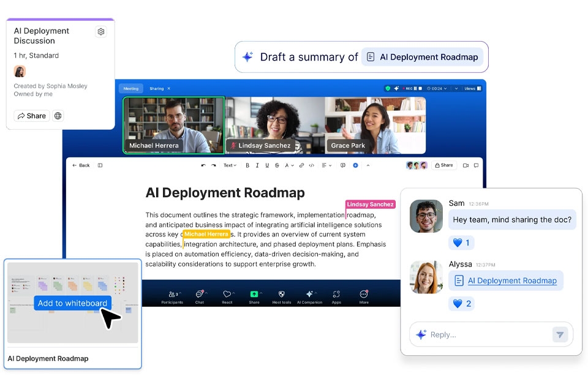Click the React heart icon
The image size is (588, 392).
(x=227, y=296)
